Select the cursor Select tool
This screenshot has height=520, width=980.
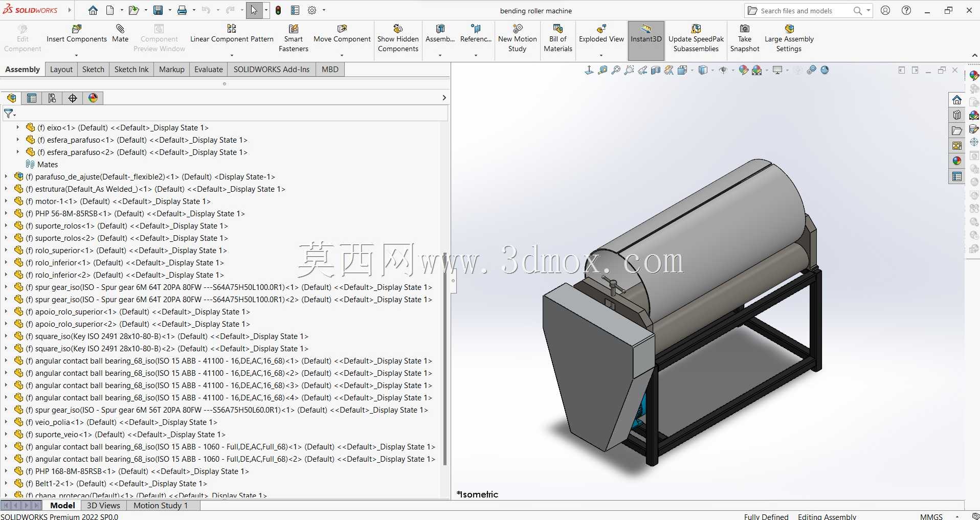[x=254, y=10]
